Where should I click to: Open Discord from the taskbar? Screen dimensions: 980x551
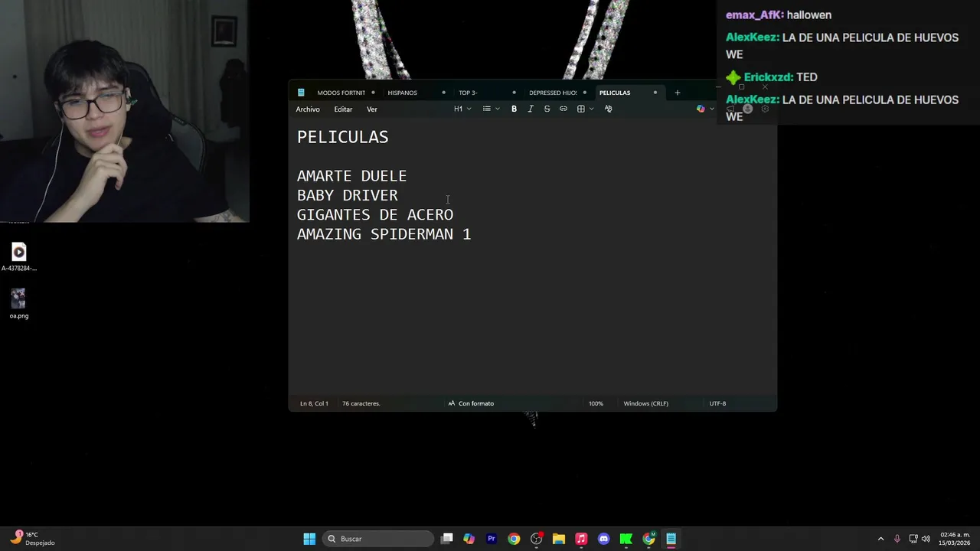pos(604,539)
